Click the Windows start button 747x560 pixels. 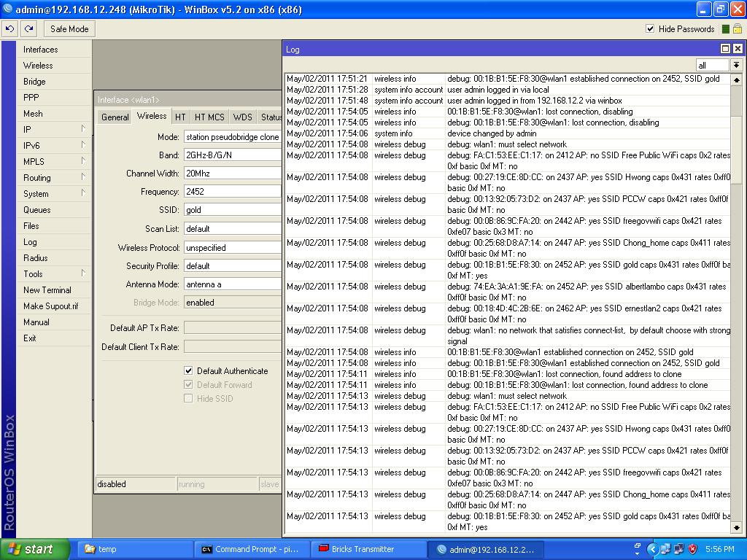(35, 550)
